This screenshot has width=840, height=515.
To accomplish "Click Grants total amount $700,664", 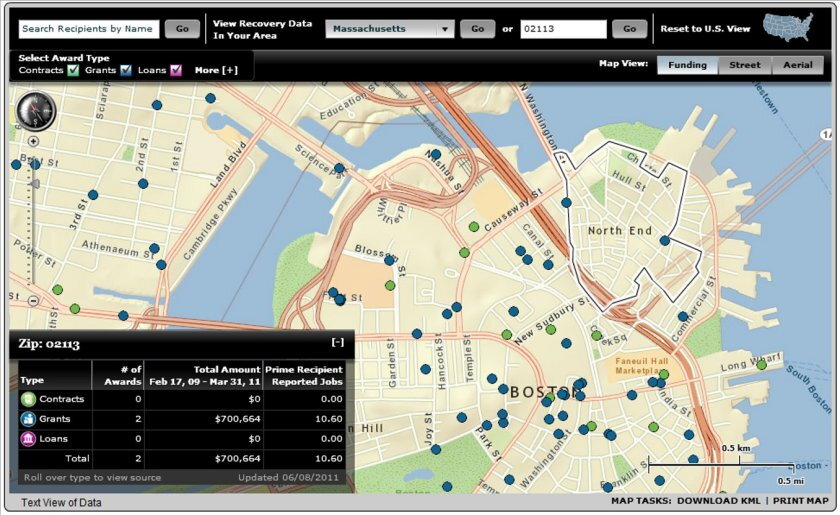I will click(x=237, y=419).
